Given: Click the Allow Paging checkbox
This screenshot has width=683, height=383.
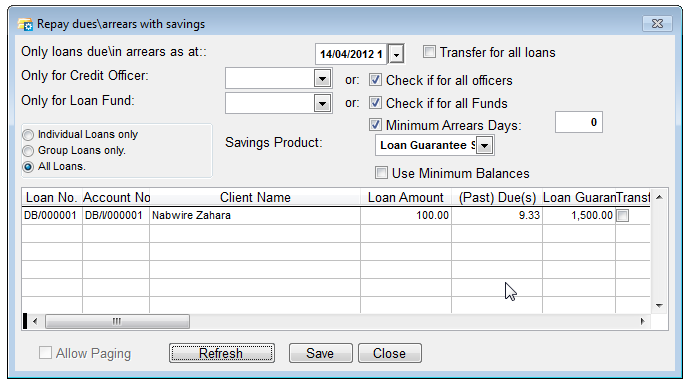Looking at the screenshot, I should coord(45,352).
